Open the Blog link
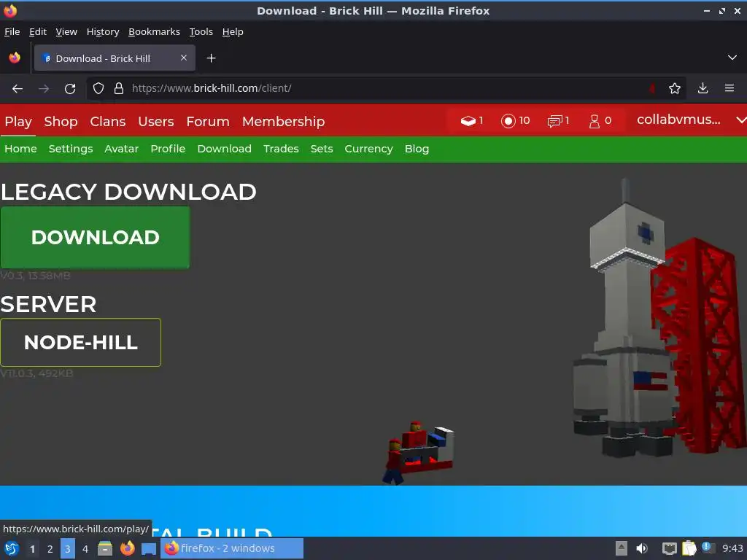This screenshot has height=560, width=747. click(417, 149)
